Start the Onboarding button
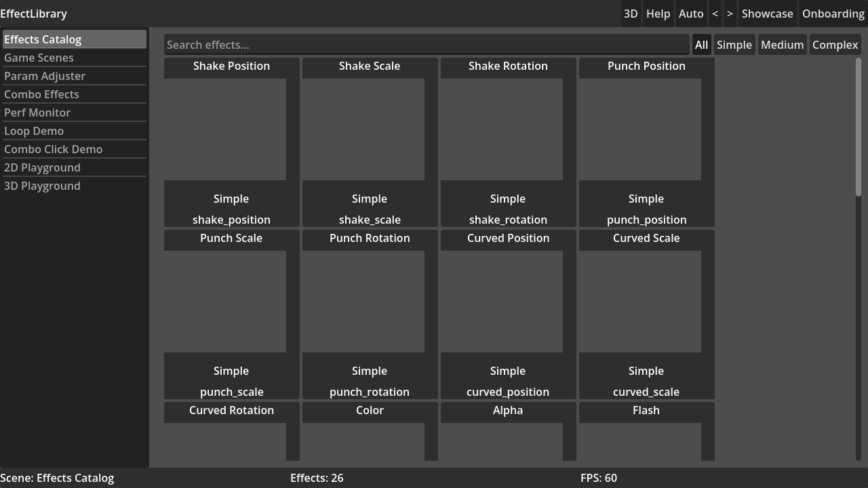The width and height of the screenshot is (868, 488). 833,14
